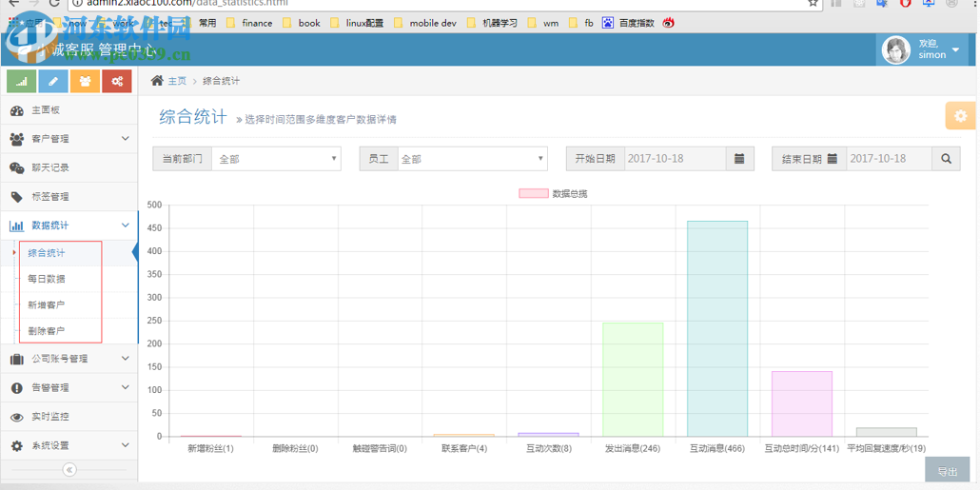Viewport: 980px width, 490px height.
Task: Click the 平均回复速度/秒(19) gray bar
Action: (886, 432)
